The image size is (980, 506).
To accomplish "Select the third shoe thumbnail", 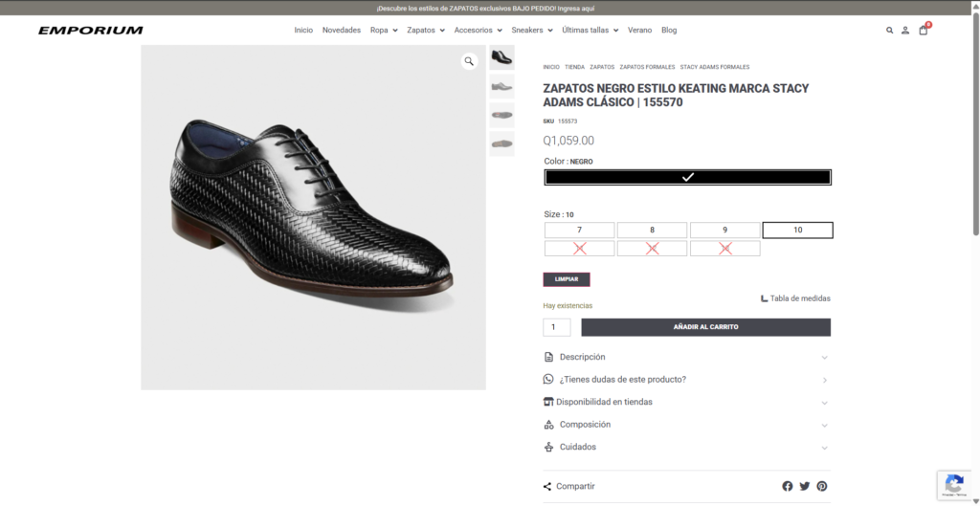I will pos(501,115).
